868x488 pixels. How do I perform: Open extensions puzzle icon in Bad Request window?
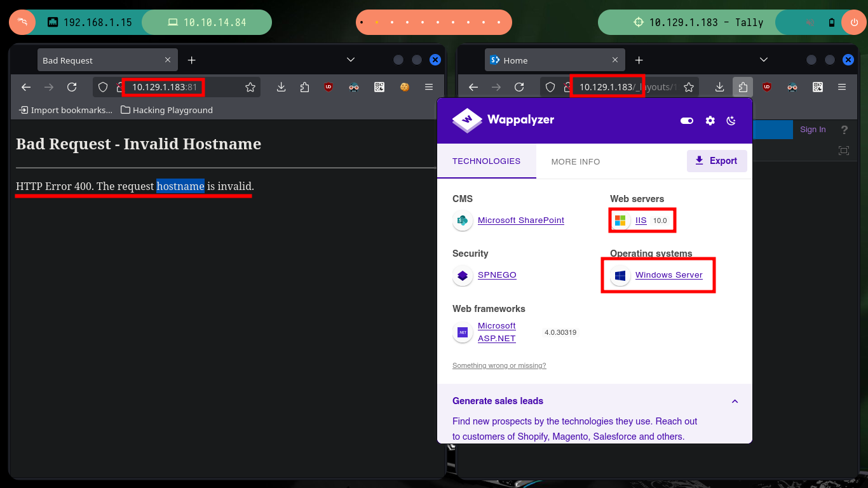click(304, 87)
